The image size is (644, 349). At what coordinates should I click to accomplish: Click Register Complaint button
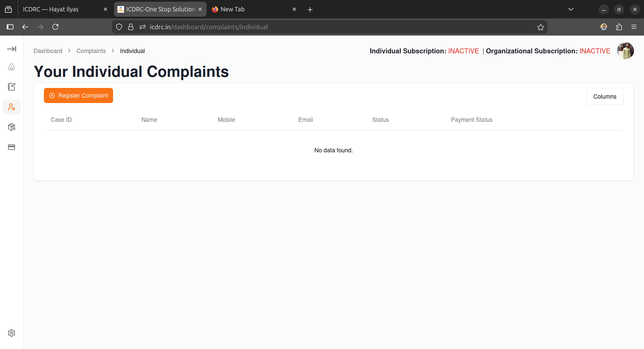tap(78, 96)
